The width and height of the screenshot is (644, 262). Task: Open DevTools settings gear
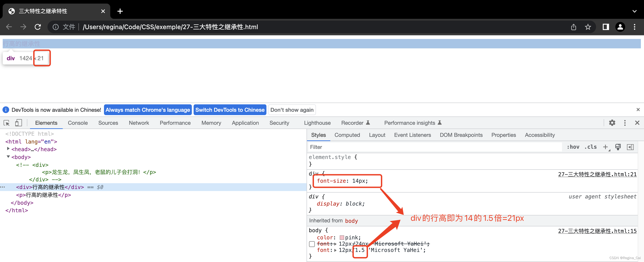pos(612,123)
